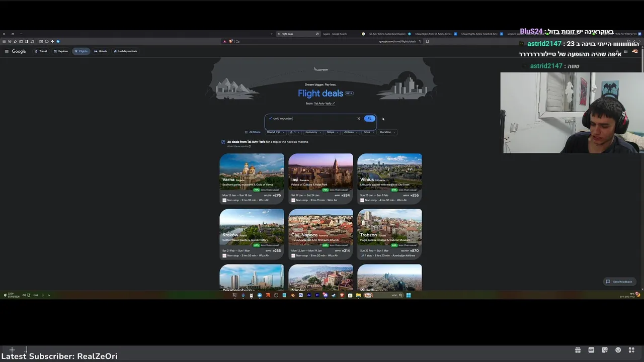Image resolution: width=644 pixels, height=362 pixels.
Task: Click the blue search magnifier button
Action: pos(369,119)
